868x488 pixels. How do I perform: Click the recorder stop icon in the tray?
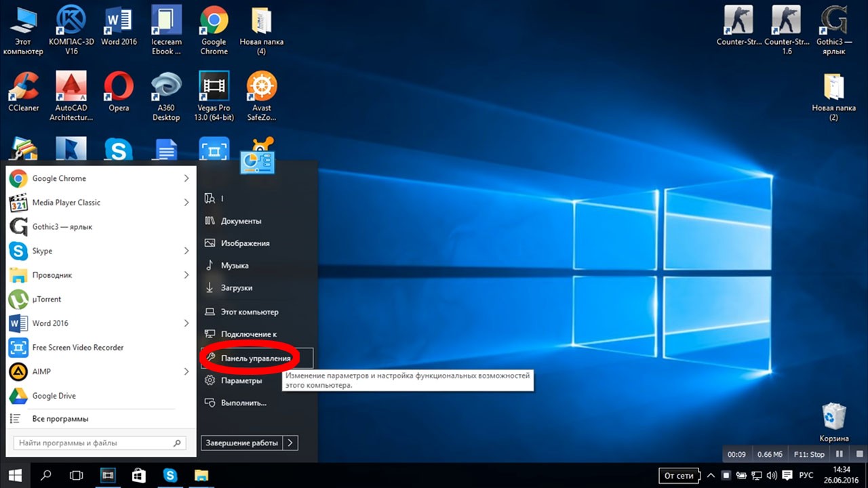click(726, 476)
